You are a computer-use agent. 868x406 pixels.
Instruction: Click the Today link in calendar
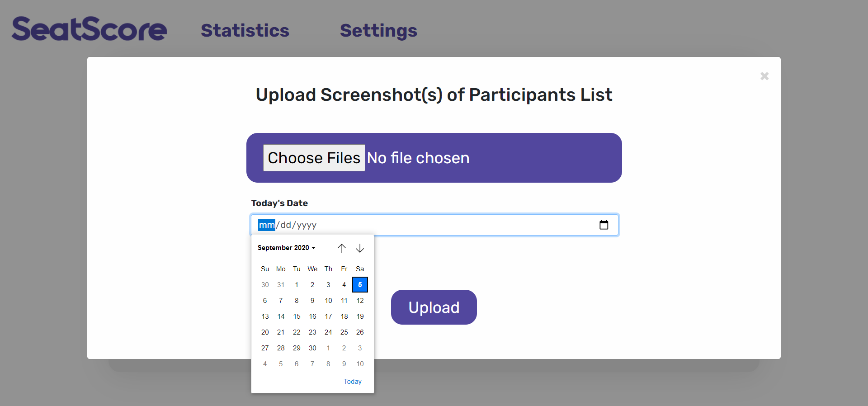352,382
